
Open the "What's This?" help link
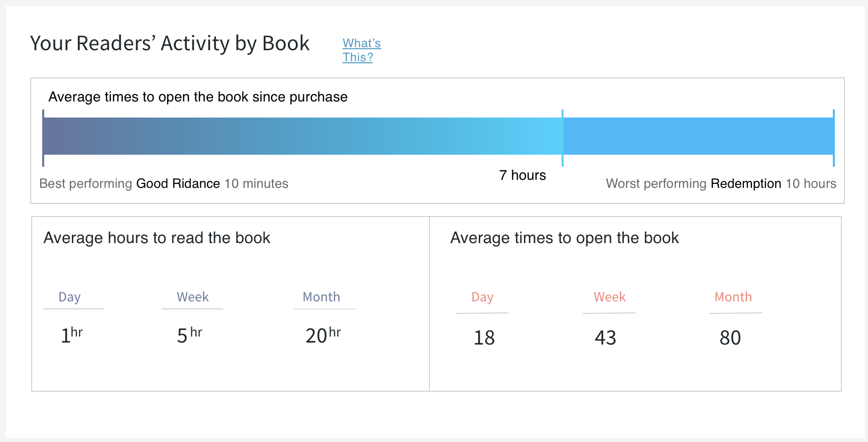point(361,50)
